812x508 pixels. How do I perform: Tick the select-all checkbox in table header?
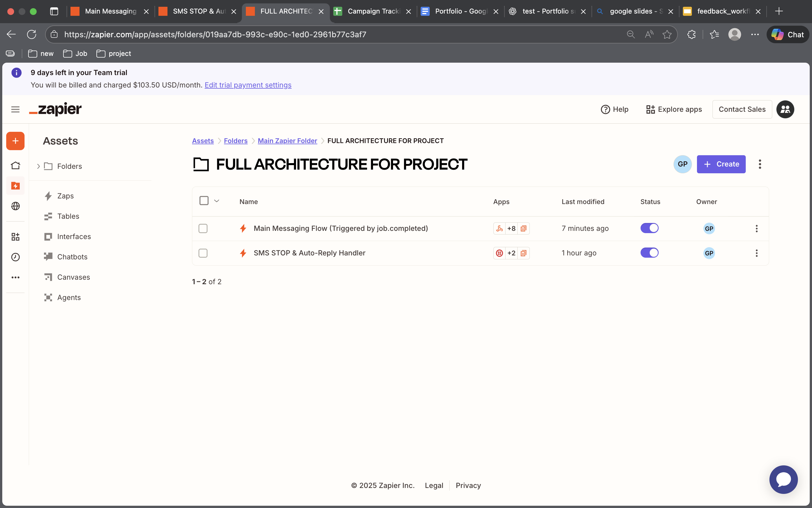click(204, 201)
